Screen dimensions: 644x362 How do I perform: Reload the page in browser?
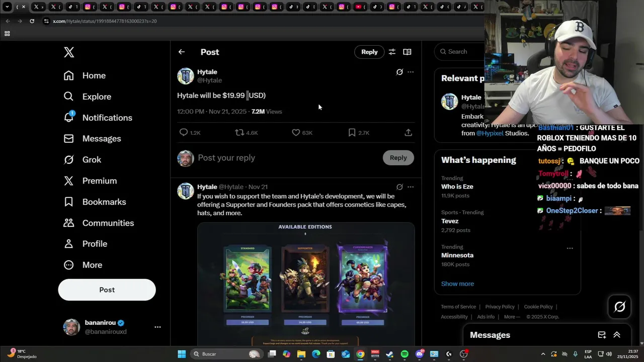coord(32,21)
